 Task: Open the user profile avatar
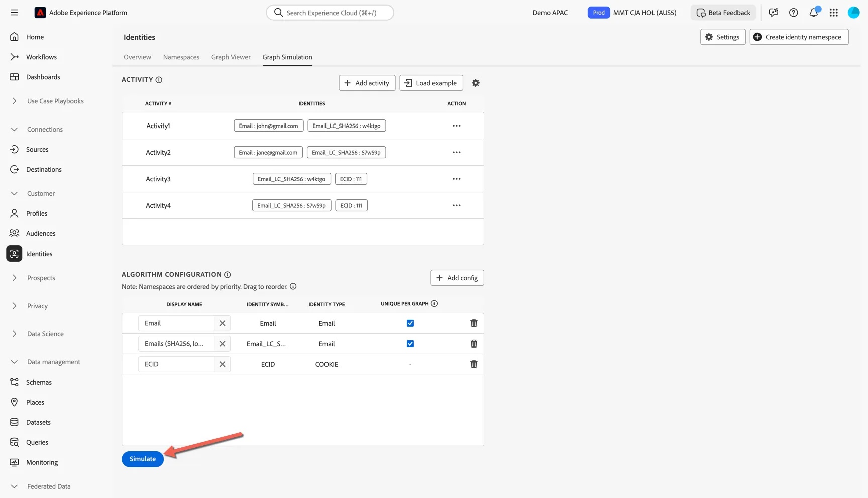[854, 13]
